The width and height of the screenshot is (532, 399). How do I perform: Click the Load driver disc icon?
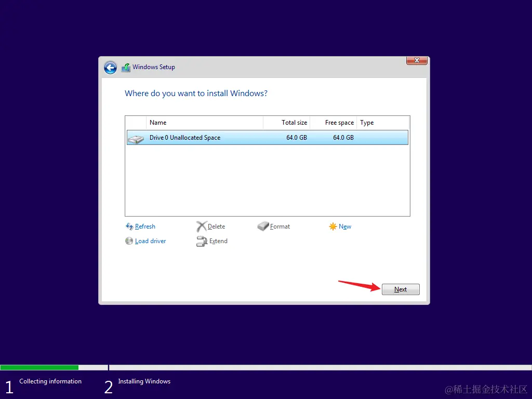pos(129,241)
